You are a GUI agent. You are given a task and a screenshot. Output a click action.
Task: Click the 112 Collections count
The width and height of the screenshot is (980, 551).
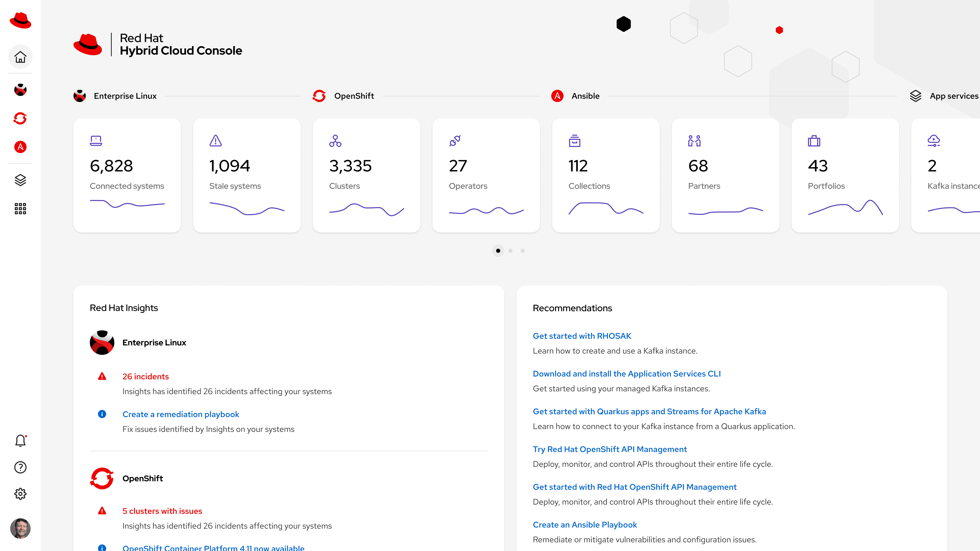pyautogui.click(x=578, y=166)
